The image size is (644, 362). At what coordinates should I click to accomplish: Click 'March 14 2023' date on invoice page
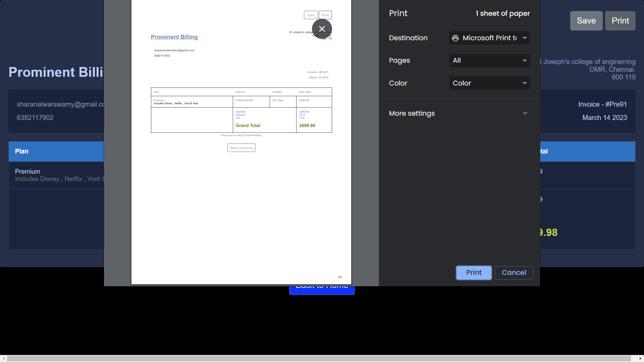604,118
